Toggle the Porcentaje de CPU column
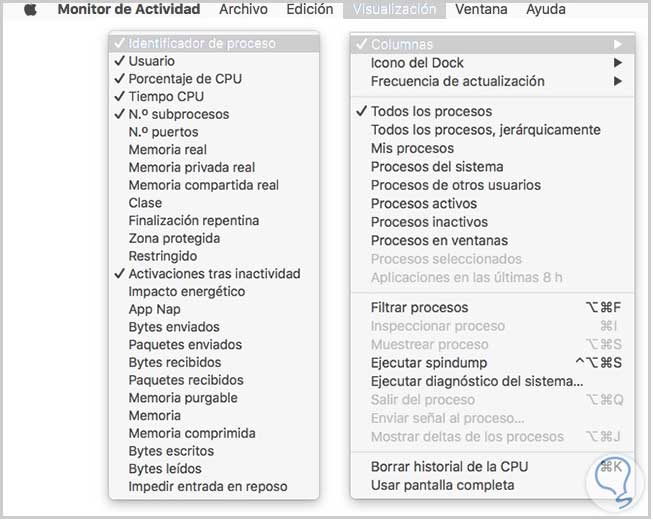The height and width of the screenshot is (521, 653). click(x=185, y=79)
